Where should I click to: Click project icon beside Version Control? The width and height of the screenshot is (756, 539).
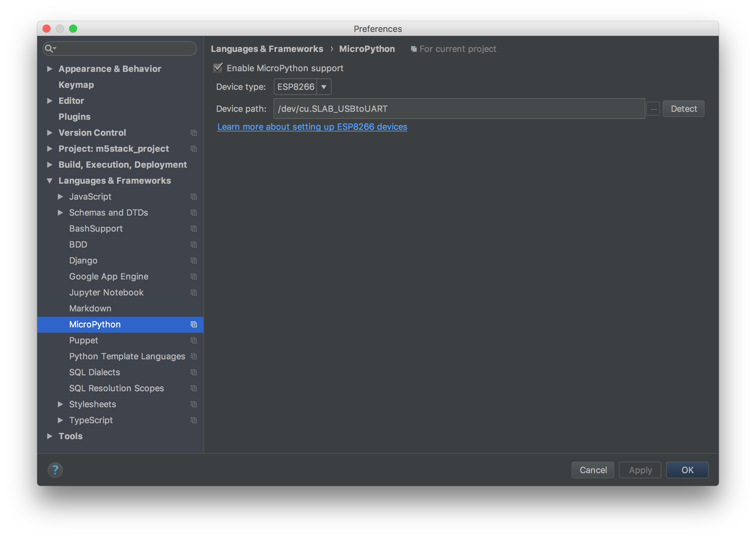[194, 133]
